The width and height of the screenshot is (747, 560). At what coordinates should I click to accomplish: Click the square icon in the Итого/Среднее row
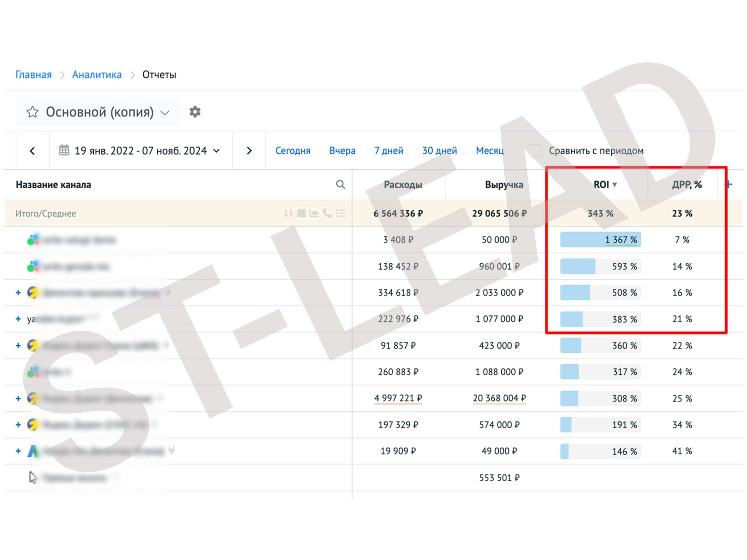click(301, 213)
